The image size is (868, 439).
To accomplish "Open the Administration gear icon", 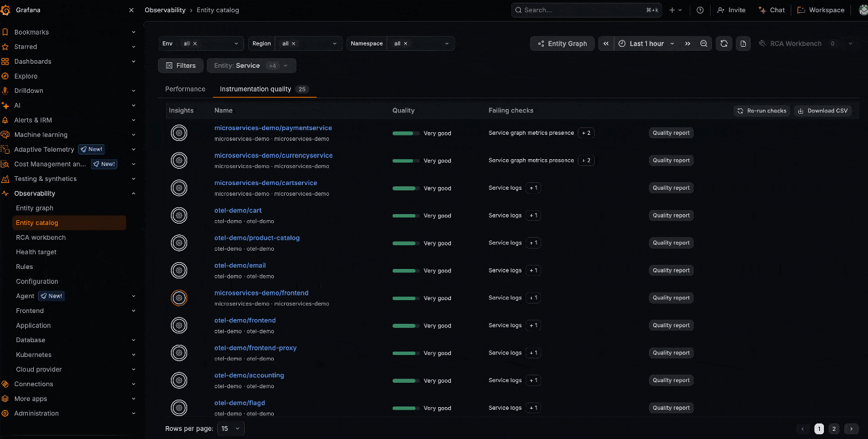I will click(x=5, y=413).
